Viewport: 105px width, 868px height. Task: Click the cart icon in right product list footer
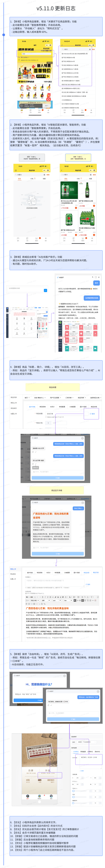pyautogui.click(x=82, y=238)
